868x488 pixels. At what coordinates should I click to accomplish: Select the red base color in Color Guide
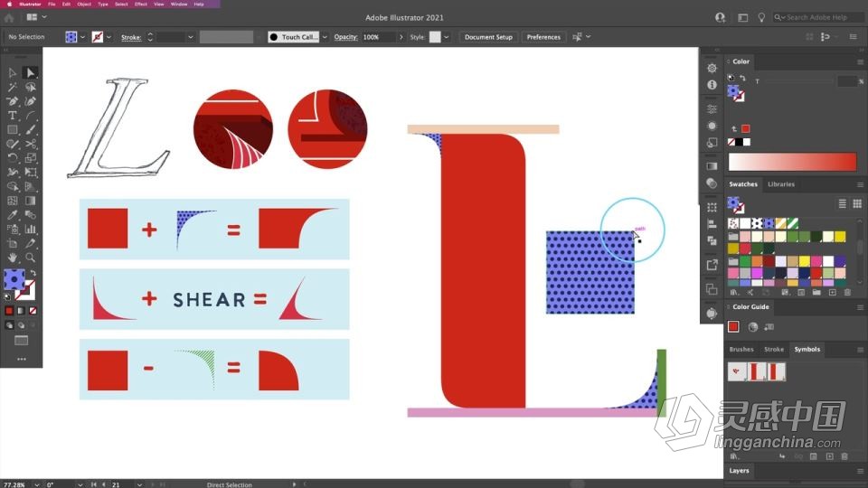coord(733,326)
